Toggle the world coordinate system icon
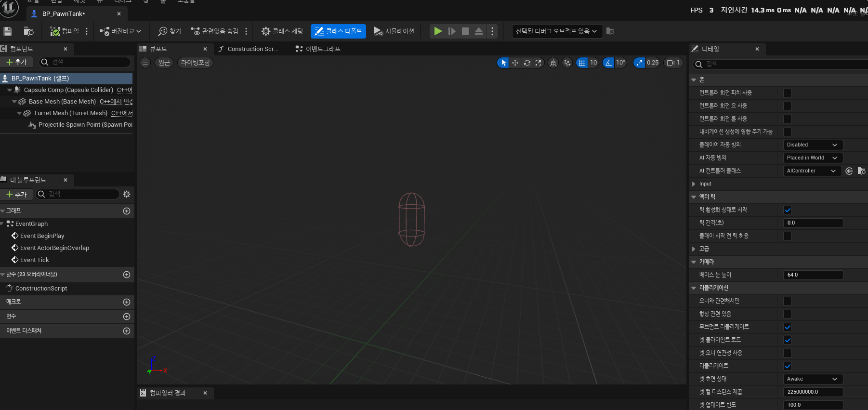The height and width of the screenshot is (410, 868). click(553, 63)
